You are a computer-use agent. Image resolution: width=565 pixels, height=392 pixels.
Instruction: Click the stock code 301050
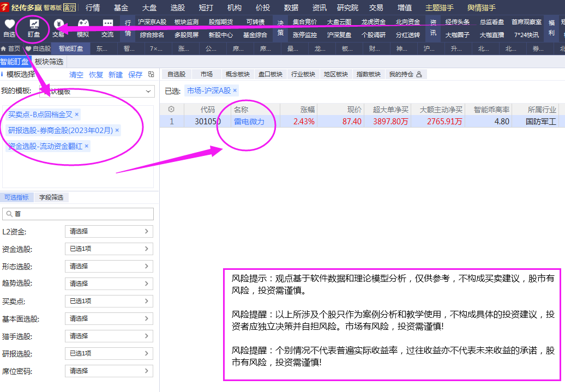pyautogui.click(x=208, y=122)
